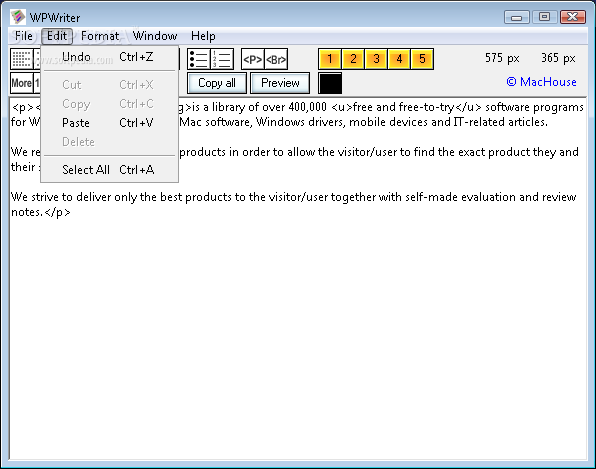Screen dimensions: 596x469
Task: Choose Select All from the Edit menu
Action: coord(109,170)
